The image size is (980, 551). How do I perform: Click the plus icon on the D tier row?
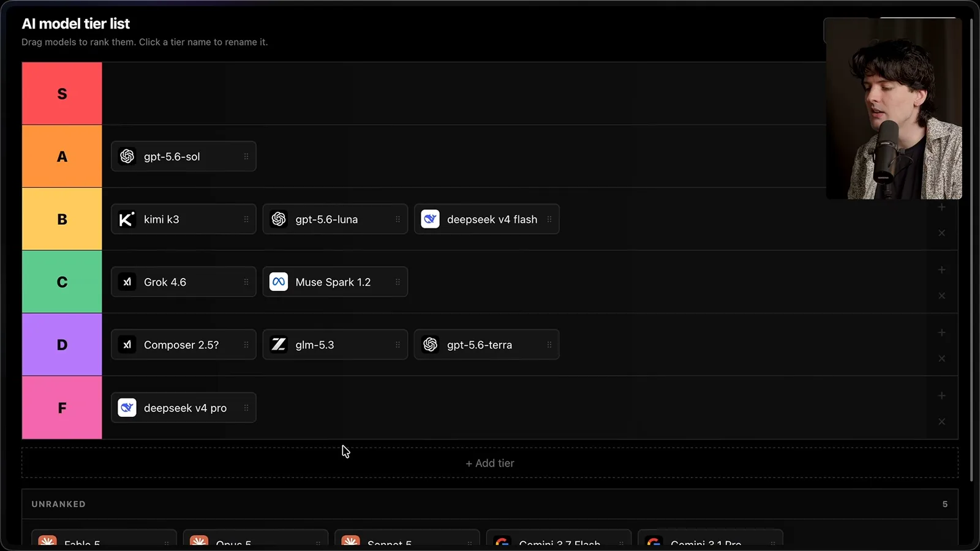(942, 332)
